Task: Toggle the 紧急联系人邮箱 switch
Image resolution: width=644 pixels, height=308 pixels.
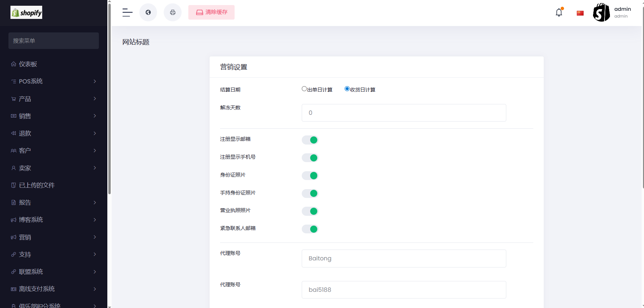Action: tap(310, 229)
